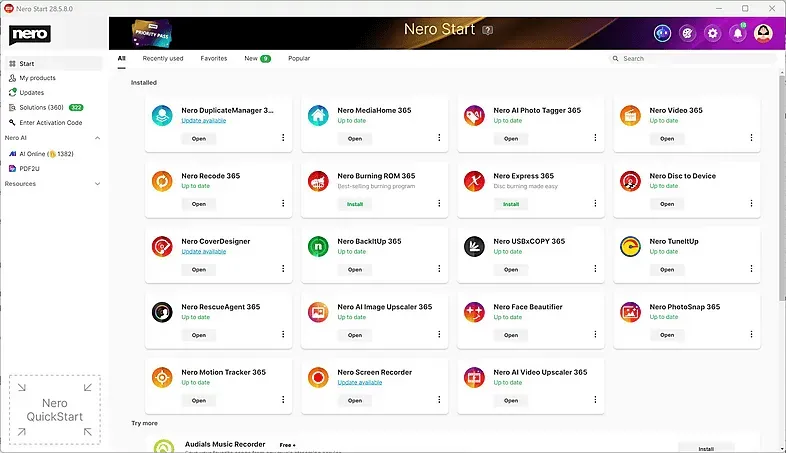This screenshot has width=786, height=453.
Task: Click the Nero Screen Recorder icon
Action: click(318, 377)
